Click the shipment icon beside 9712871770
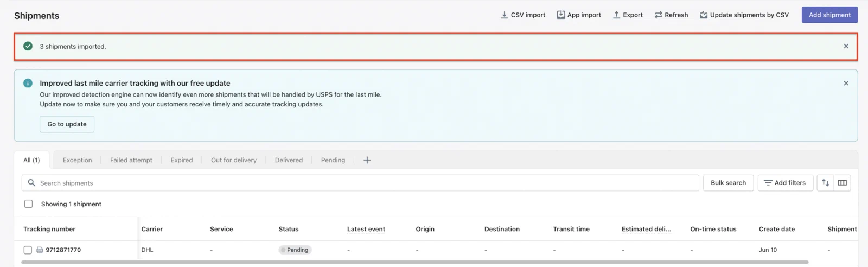The image size is (868, 267). point(40,250)
